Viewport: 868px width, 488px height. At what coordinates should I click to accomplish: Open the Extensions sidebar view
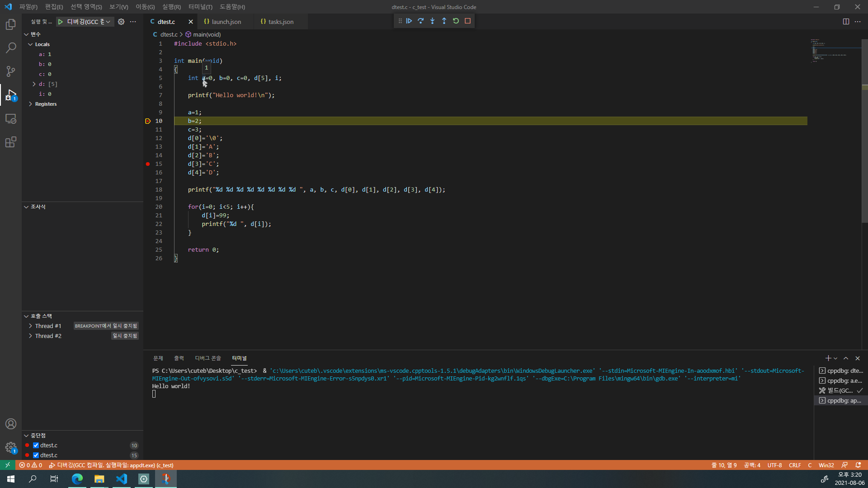11,142
